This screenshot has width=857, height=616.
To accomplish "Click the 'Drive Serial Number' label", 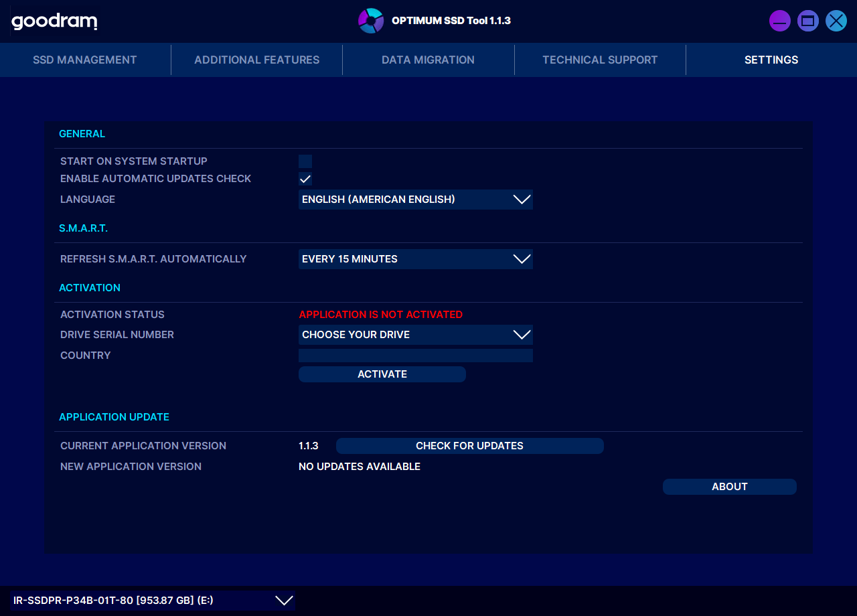I will tap(117, 335).
